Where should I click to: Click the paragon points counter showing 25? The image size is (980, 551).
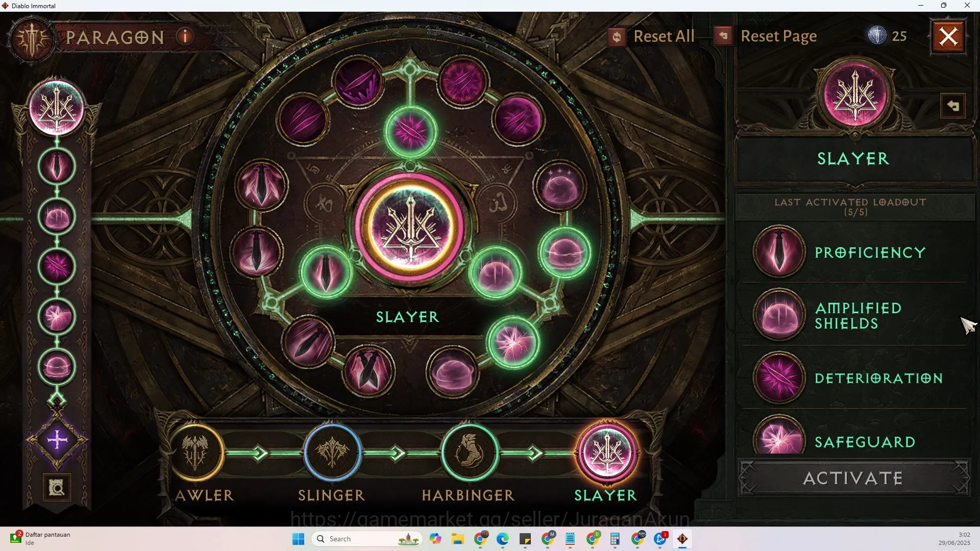[888, 36]
